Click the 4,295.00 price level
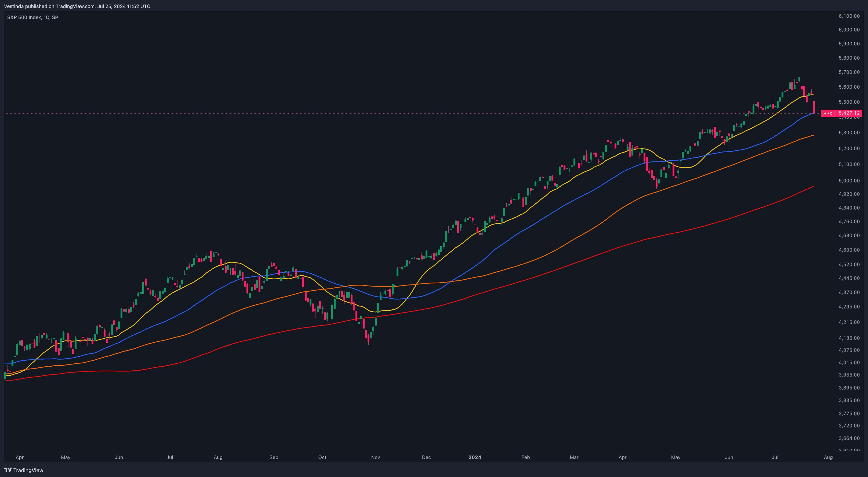The image size is (868, 477). 849,307
